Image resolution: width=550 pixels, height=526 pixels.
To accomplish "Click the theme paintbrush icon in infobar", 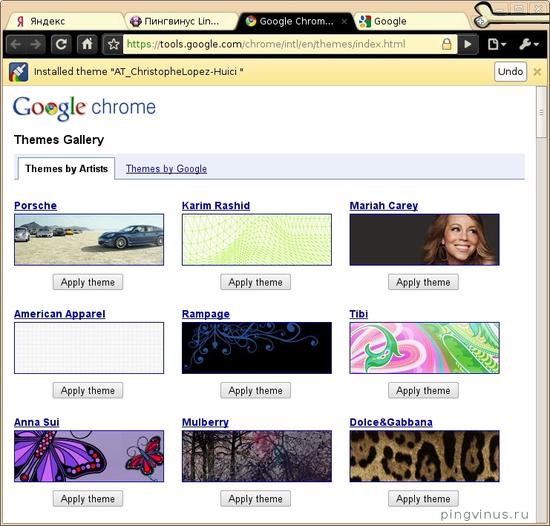I will (18, 72).
